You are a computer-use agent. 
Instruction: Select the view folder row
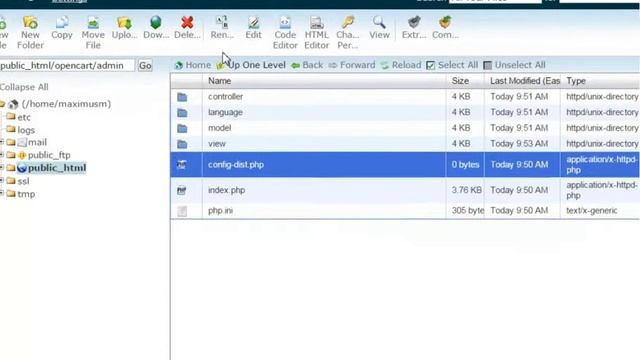405,144
